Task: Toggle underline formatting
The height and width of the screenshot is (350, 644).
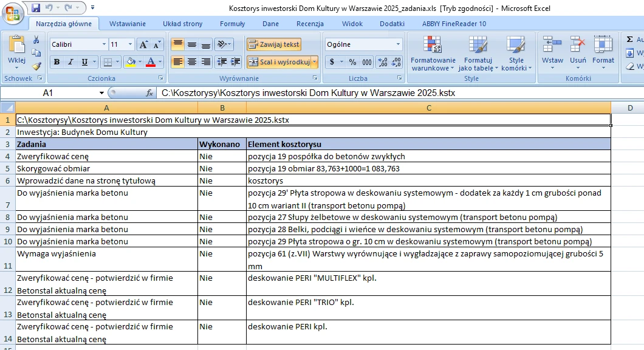Action: (x=84, y=62)
